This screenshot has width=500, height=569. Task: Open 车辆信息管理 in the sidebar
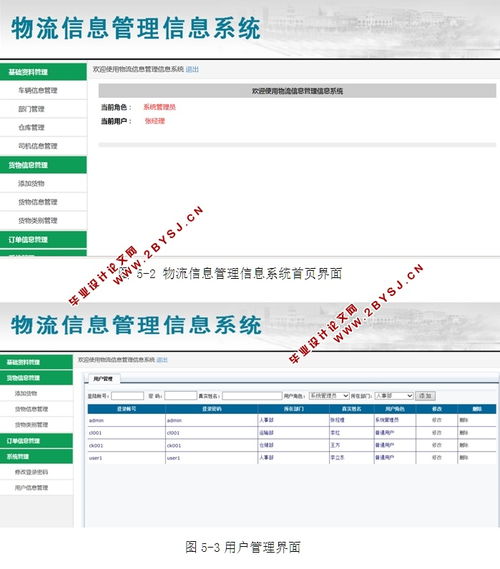coord(38,90)
